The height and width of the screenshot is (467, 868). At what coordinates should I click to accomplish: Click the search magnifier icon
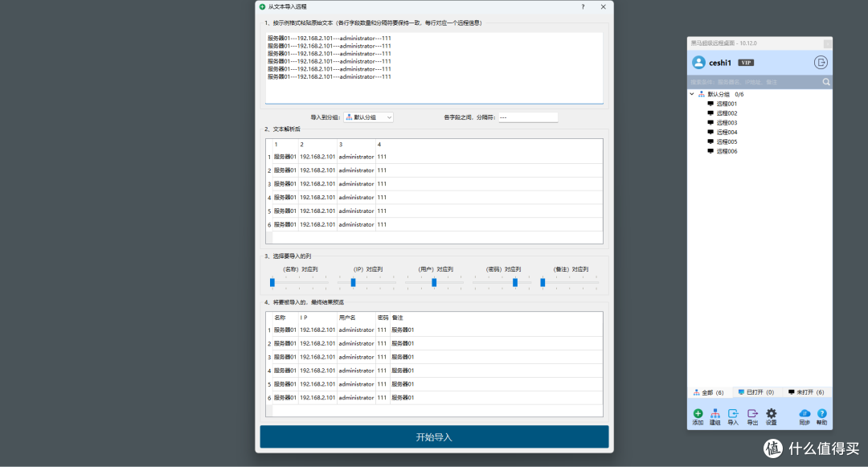[826, 82]
